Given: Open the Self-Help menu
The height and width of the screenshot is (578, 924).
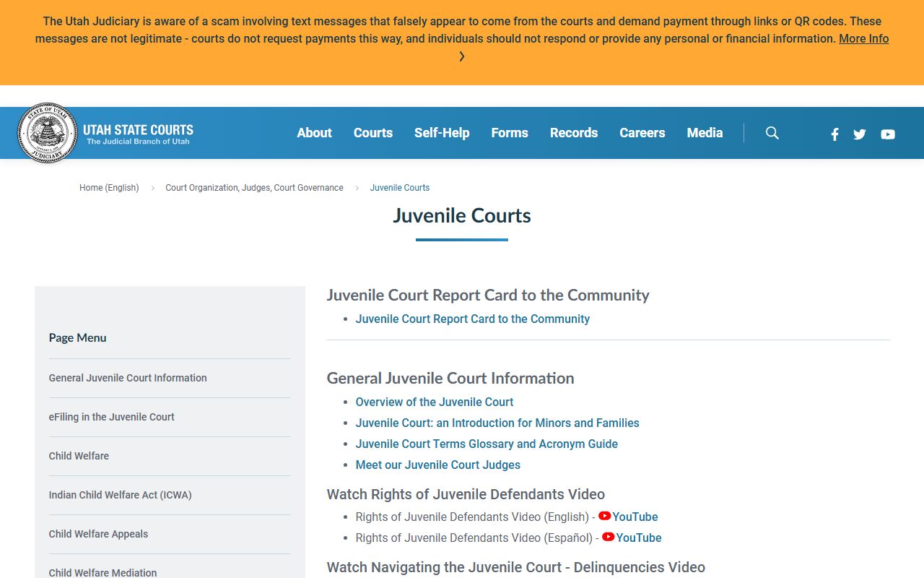Looking at the screenshot, I should (442, 133).
